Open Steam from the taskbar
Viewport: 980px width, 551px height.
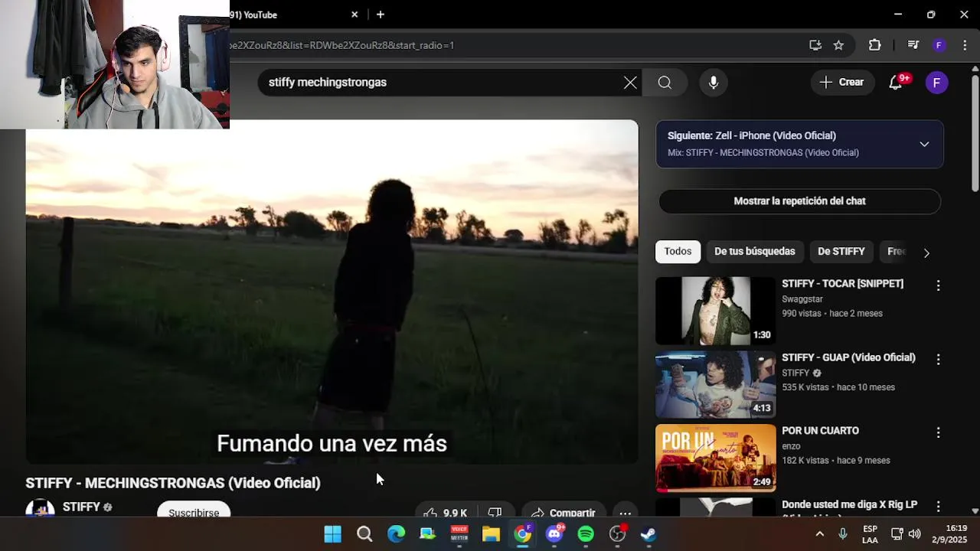pyautogui.click(x=648, y=534)
